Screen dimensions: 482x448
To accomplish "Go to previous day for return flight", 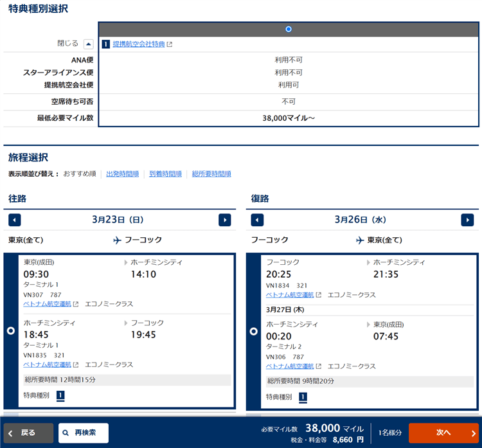I will [257, 220].
